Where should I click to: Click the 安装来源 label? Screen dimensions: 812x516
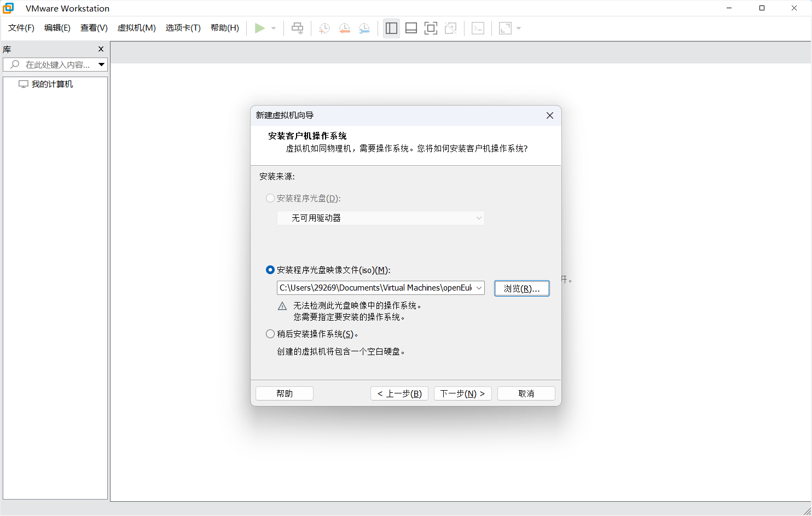coord(277,176)
